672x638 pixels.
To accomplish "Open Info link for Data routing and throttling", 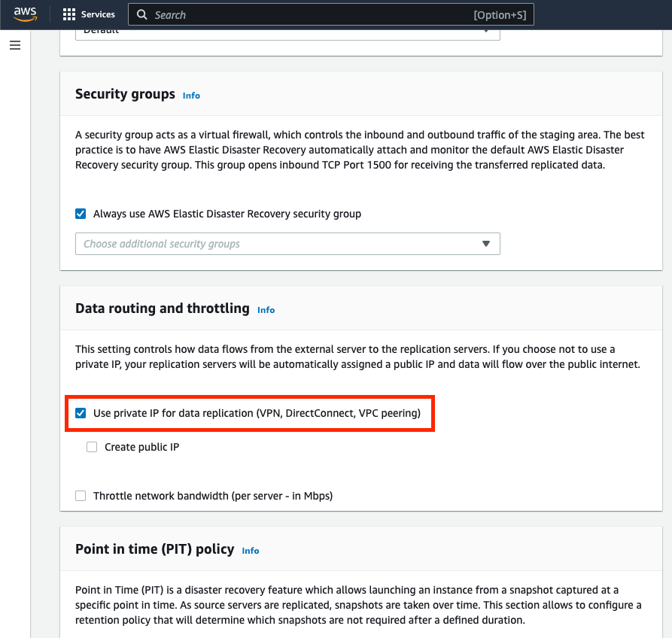I will [266, 310].
